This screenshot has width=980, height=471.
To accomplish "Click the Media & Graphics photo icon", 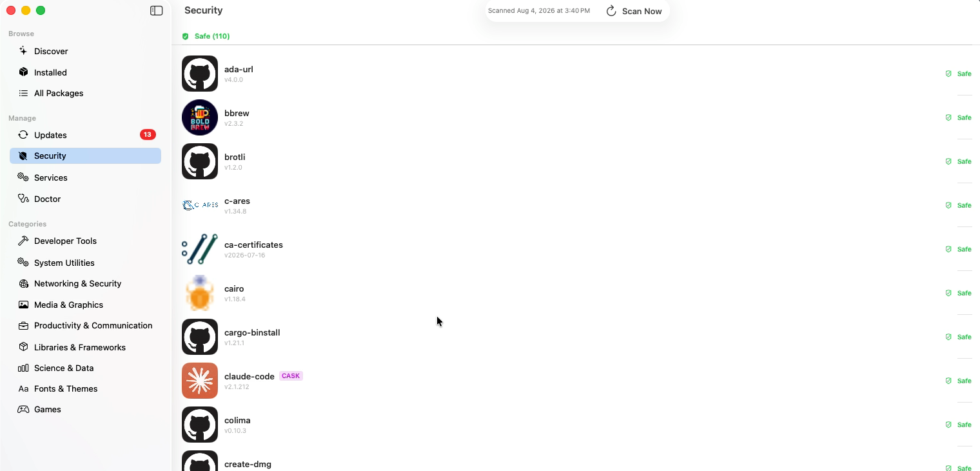I will [23, 305].
